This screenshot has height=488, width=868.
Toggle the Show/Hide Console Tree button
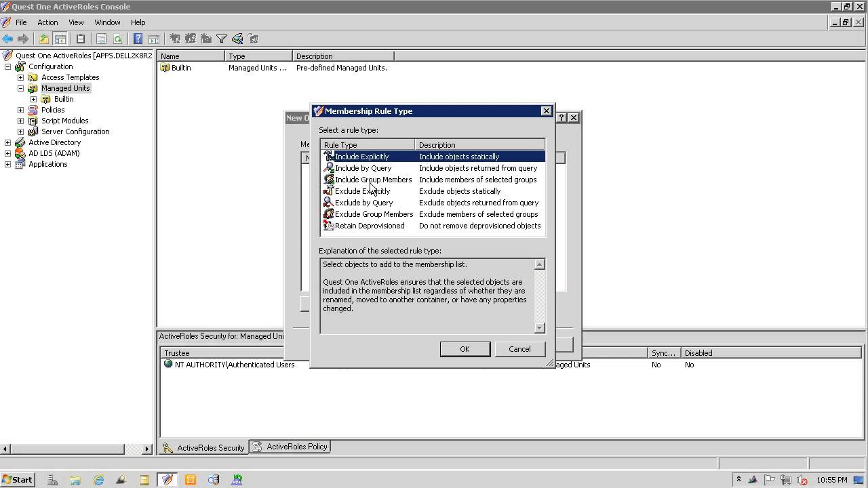coord(60,39)
